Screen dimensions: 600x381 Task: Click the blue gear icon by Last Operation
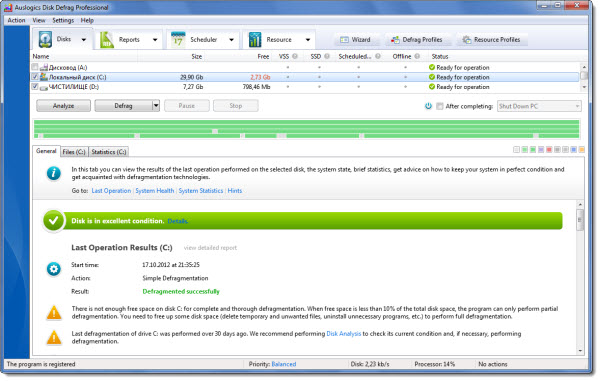coord(54,269)
